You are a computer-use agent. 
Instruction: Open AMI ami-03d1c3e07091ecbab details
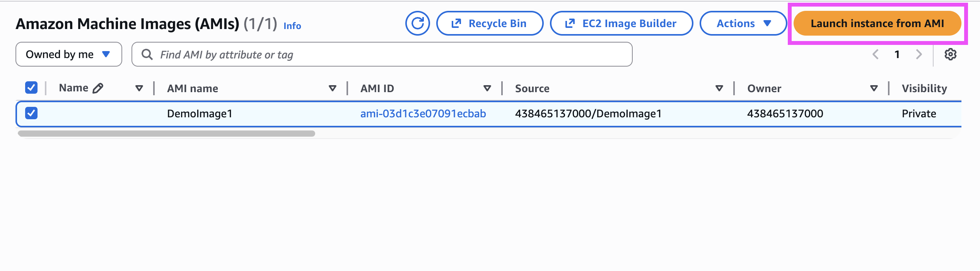point(423,113)
